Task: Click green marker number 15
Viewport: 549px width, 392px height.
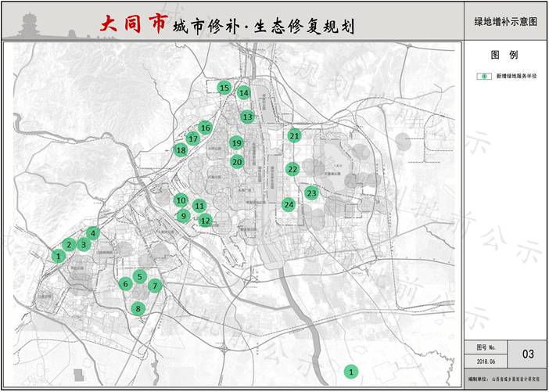Action: point(224,88)
